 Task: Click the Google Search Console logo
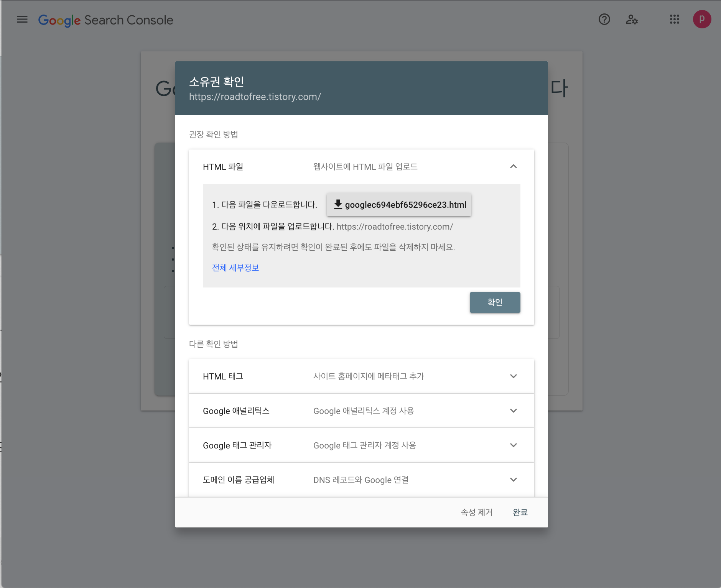pos(105,20)
